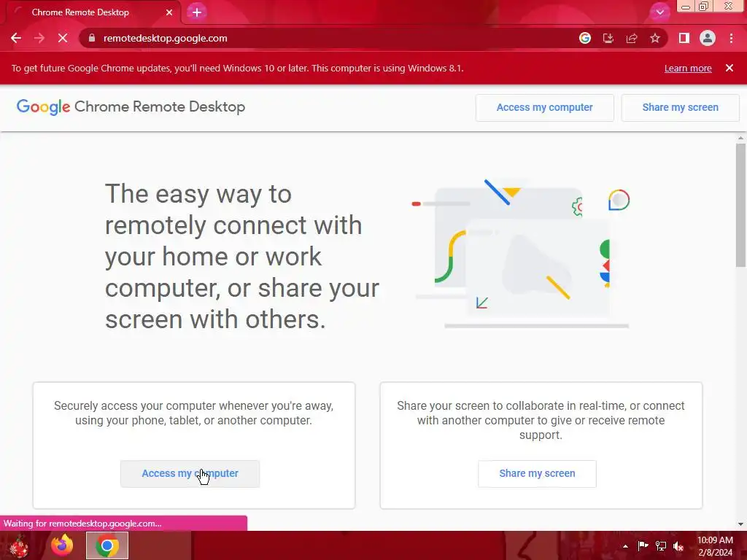Open Chrome's three-dot menu
747x560 pixels.
pos(731,38)
